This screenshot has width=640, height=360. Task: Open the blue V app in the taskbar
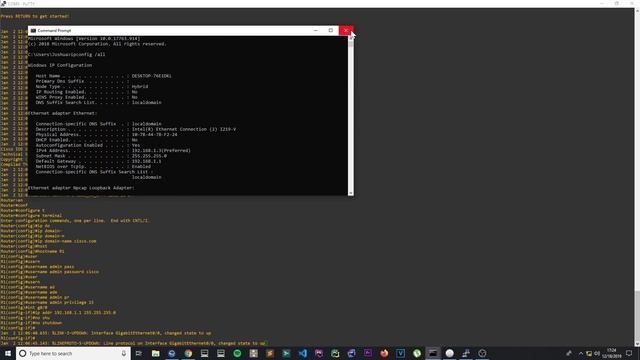400,353
